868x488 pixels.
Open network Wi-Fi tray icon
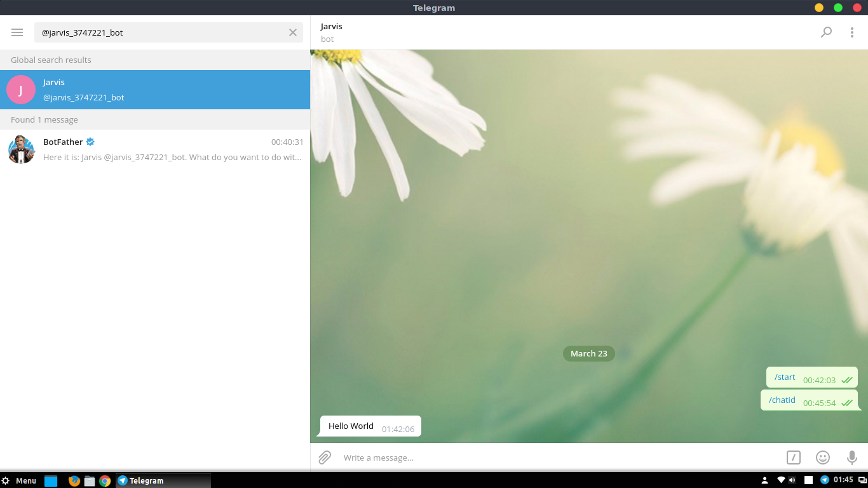(x=782, y=480)
